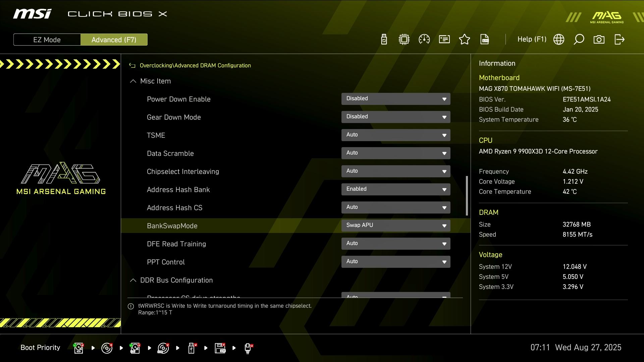Click the Help (F1) button
This screenshot has width=644, height=362.
pyautogui.click(x=532, y=40)
